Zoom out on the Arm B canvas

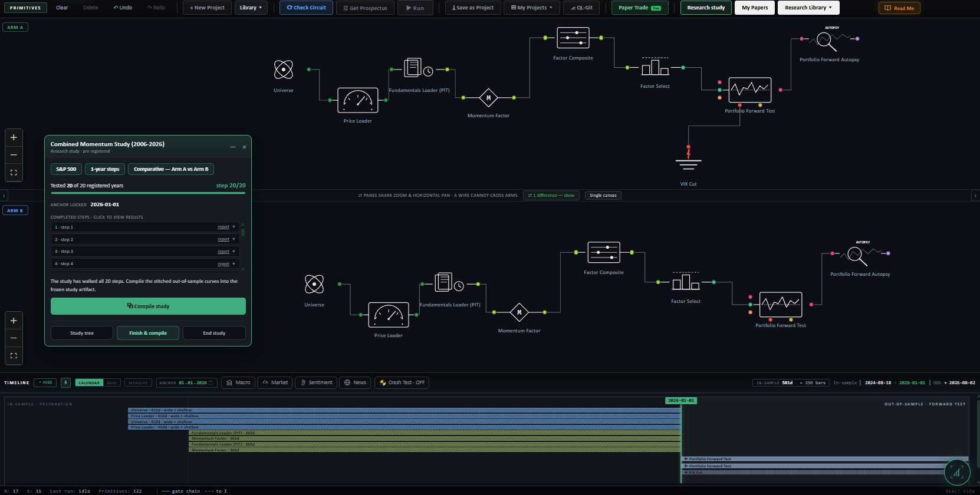[14, 338]
